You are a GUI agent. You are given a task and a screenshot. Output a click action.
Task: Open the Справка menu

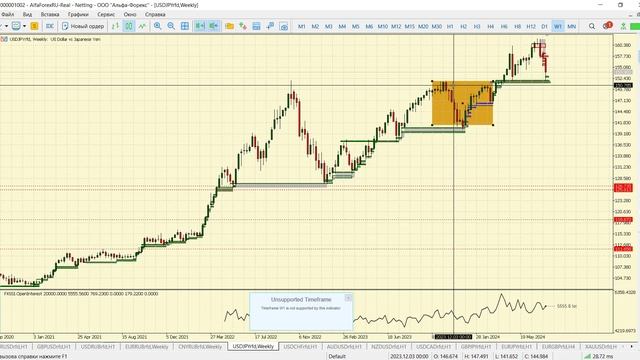point(155,14)
